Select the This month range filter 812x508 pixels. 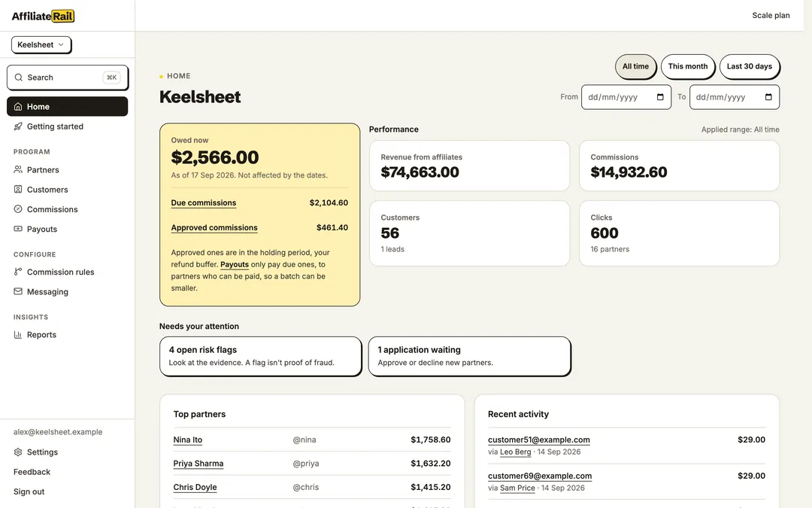(688, 66)
